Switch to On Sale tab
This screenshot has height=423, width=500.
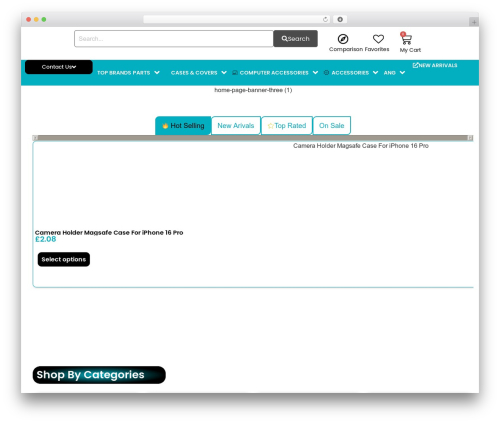tap(332, 126)
